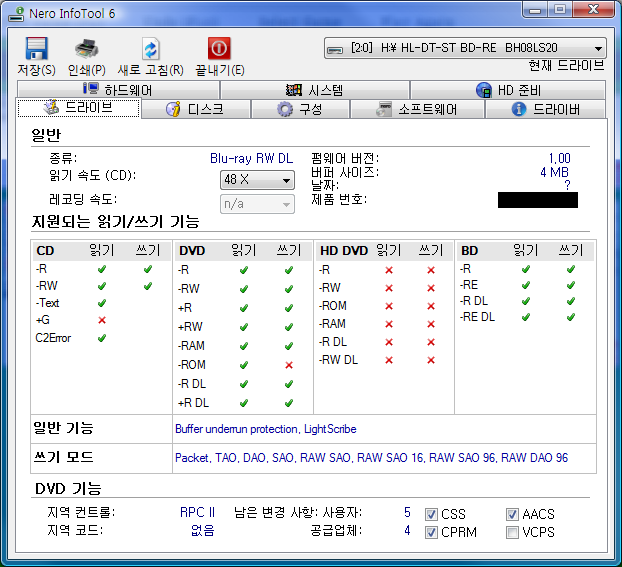Click the globe icon on HD 준비 tab
622x567 pixels.
484,90
